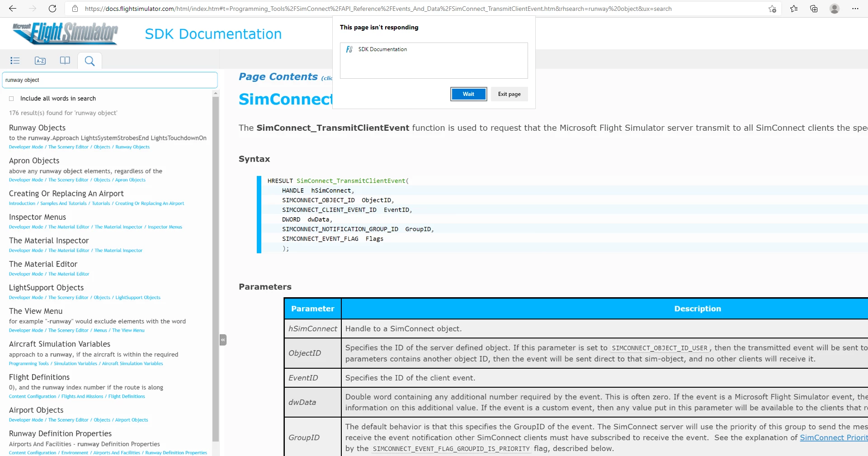Open Runway Definition Properties search result
This screenshot has height=456, width=868.
pyautogui.click(x=60, y=434)
